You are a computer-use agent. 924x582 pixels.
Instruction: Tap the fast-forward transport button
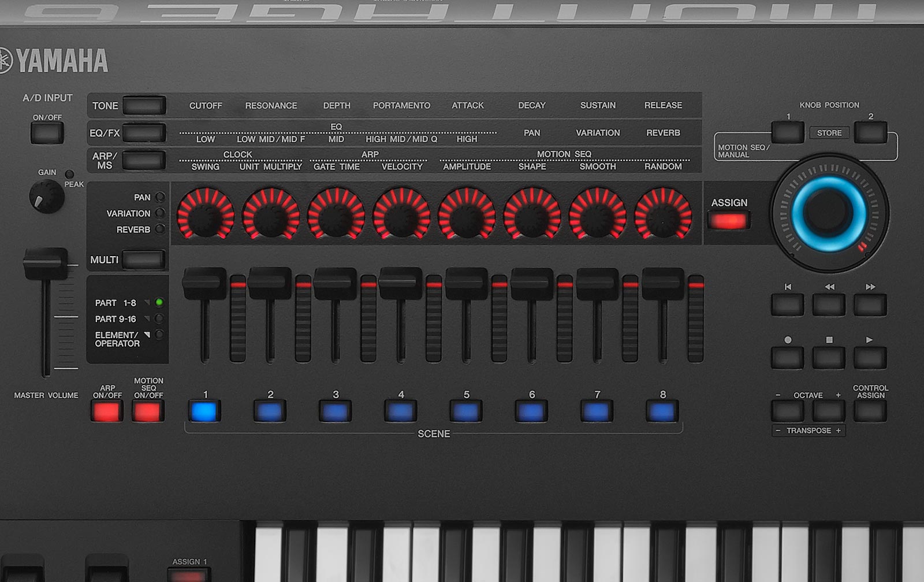coord(870,305)
